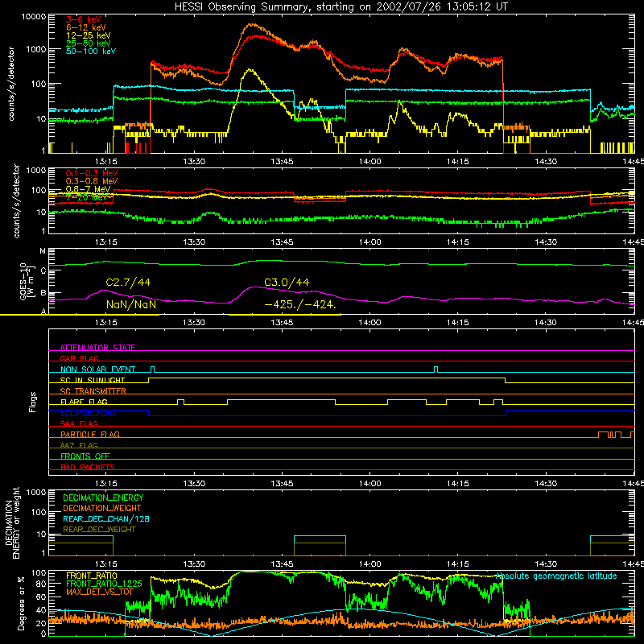Select the PARTICLE_FLAG label
This screenshot has height=644, width=644.
[x=90, y=434]
